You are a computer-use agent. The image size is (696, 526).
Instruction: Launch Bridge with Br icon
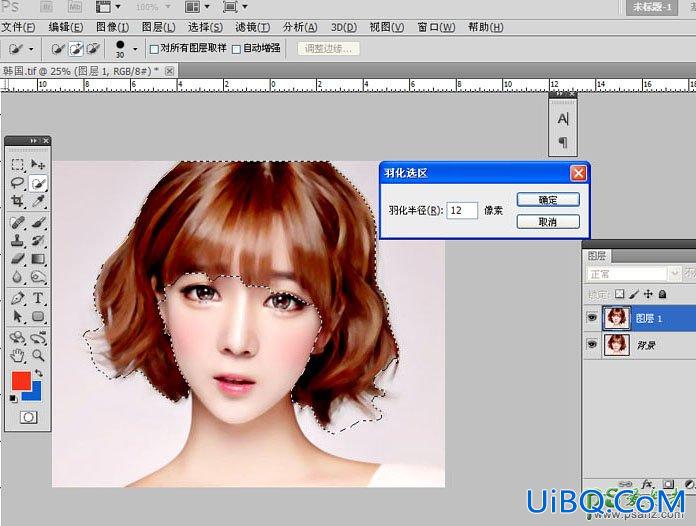pyautogui.click(x=47, y=7)
